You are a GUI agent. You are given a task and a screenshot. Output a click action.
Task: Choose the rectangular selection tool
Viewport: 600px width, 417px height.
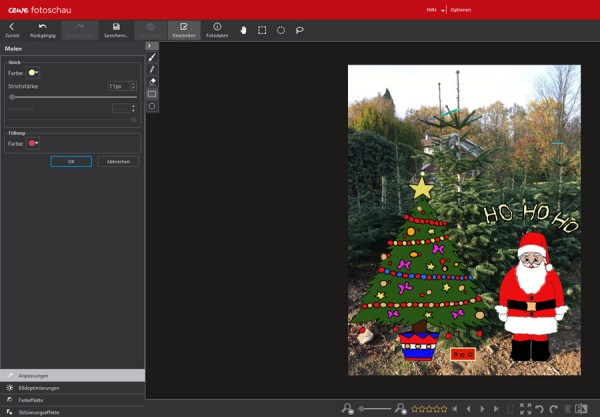click(262, 30)
